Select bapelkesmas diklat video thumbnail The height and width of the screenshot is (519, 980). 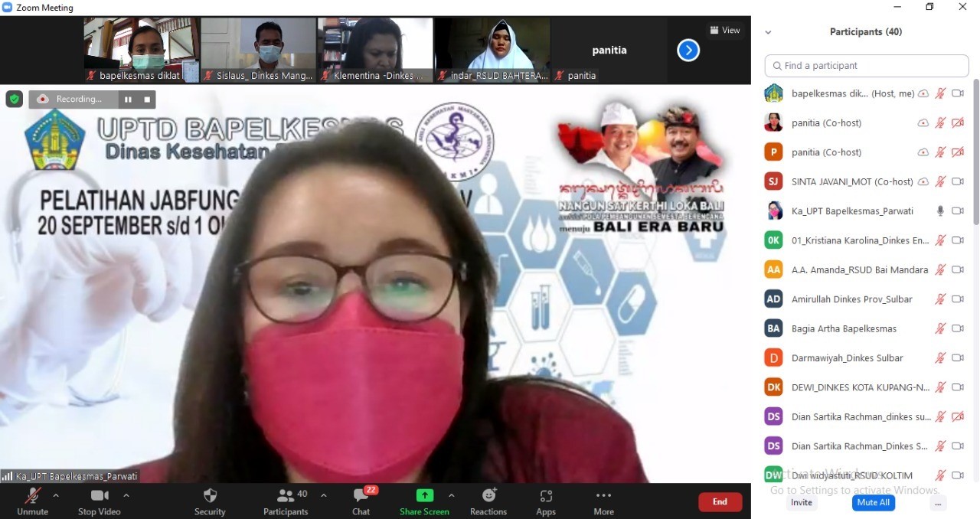tap(142, 50)
